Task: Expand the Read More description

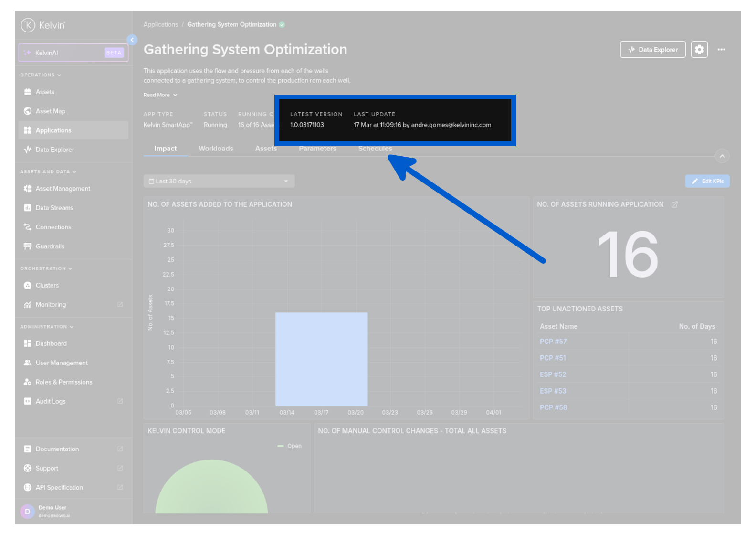Action: (160, 95)
